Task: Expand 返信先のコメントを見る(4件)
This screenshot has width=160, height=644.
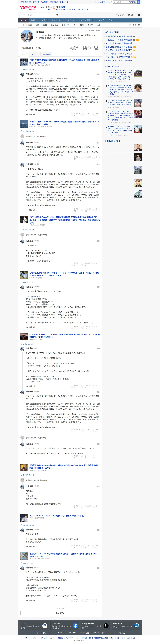Action: 36,438
